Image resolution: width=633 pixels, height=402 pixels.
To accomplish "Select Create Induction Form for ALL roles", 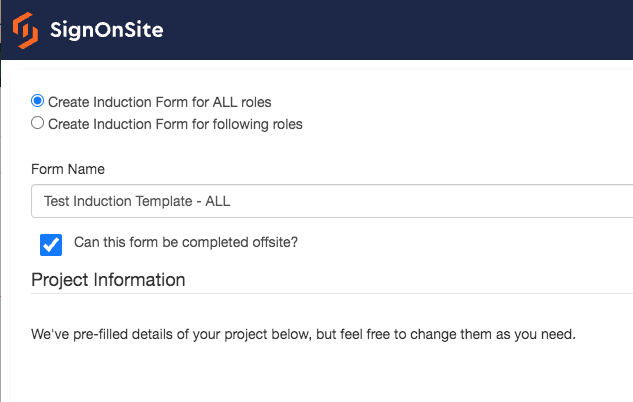I will tap(38, 101).
